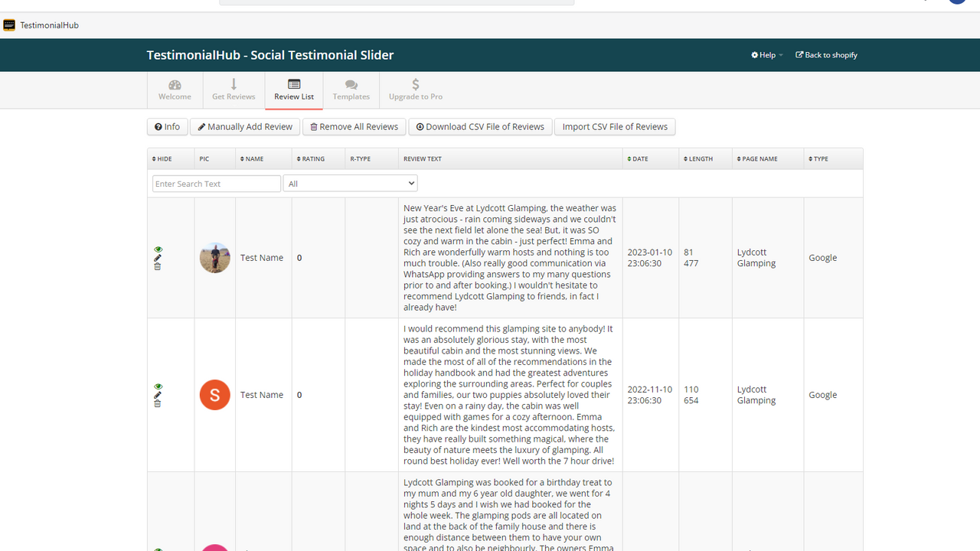Sort the list by the Date column
This screenshot has width=980, height=551.
(x=638, y=159)
